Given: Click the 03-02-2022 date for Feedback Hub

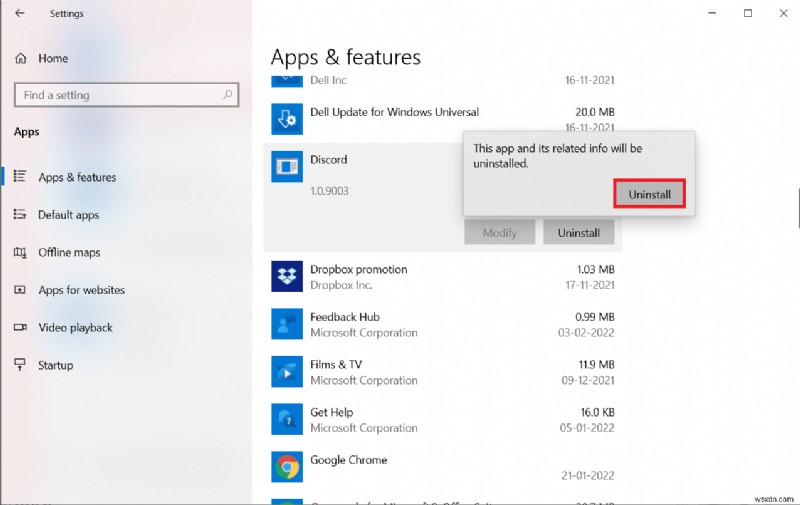Looking at the screenshot, I should [x=586, y=333].
